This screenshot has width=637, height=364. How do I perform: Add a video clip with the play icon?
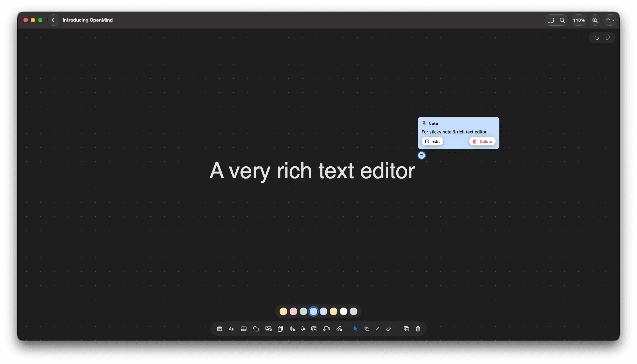[x=314, y=329]
